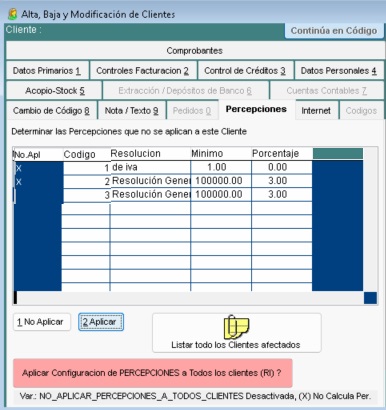This screenshot has height=410, width=386.
Task: Click the 1 No Aplicar button
Action: coord(42,322)
